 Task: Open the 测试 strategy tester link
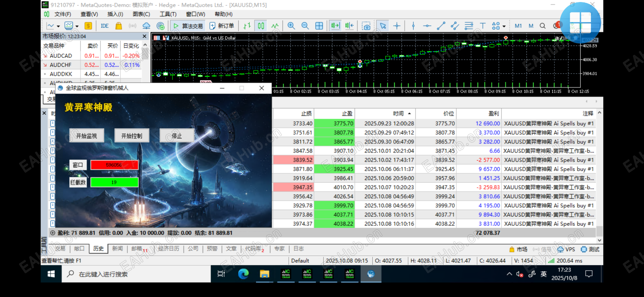pyautogui.click(x=590, y=250)
